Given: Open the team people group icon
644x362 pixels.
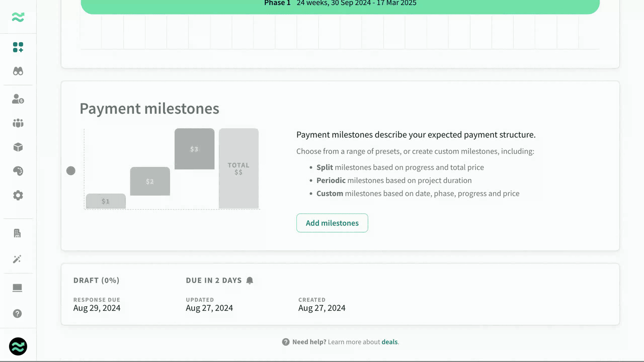Looking at the screenshot, I should point(18,123).
